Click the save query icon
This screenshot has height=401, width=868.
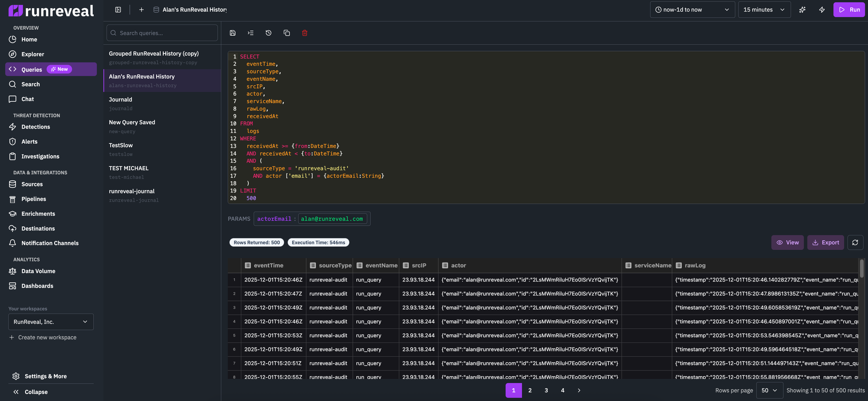point(233,33)
